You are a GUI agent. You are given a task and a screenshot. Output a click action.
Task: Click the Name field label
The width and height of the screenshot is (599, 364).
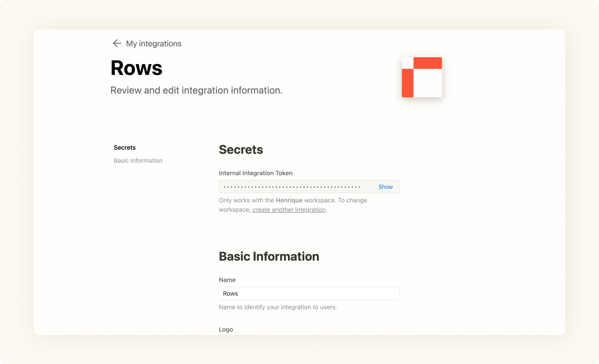click(227, 280)
